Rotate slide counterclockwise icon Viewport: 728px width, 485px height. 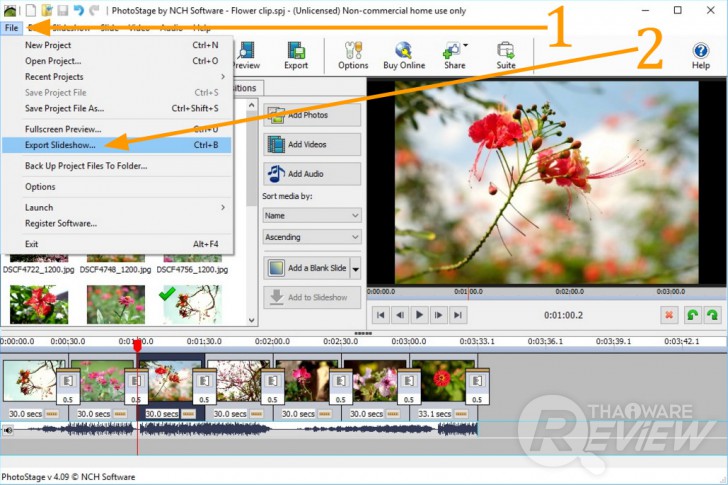[693, 315]
